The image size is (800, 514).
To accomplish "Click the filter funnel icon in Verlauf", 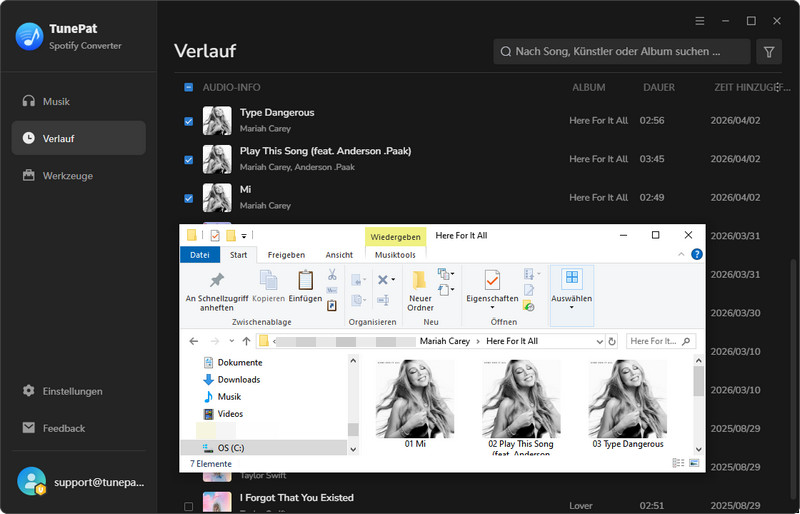I will click(769, 52).
